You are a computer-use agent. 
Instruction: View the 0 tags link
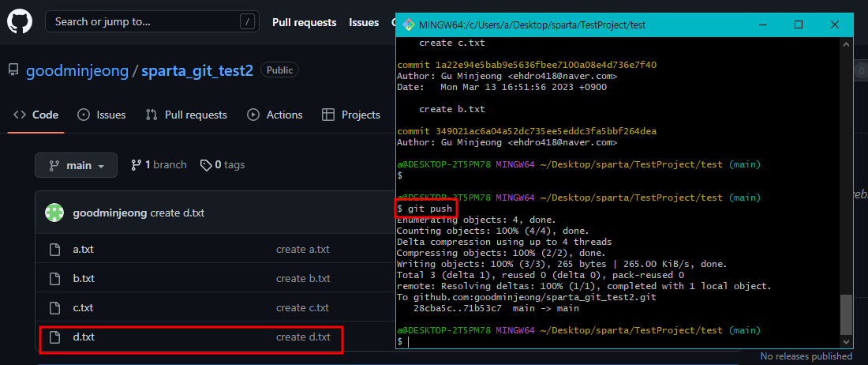[223, 165]
